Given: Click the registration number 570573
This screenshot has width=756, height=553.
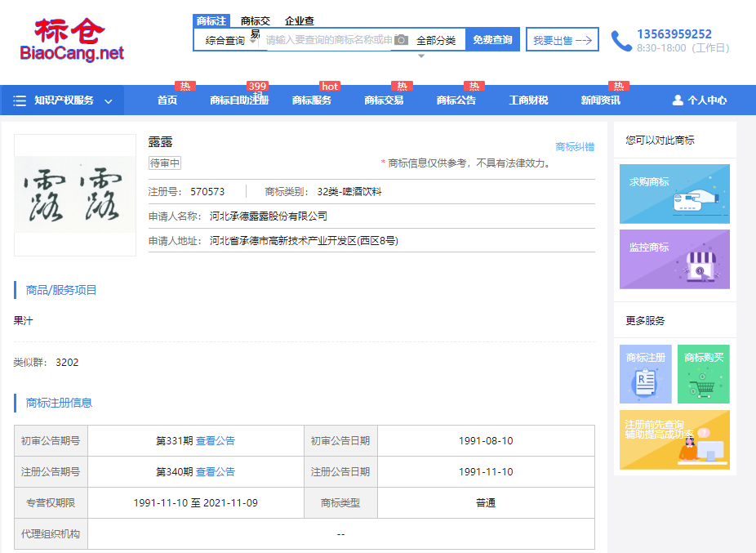Looking at the screenshot, I should tap(207, 192).
